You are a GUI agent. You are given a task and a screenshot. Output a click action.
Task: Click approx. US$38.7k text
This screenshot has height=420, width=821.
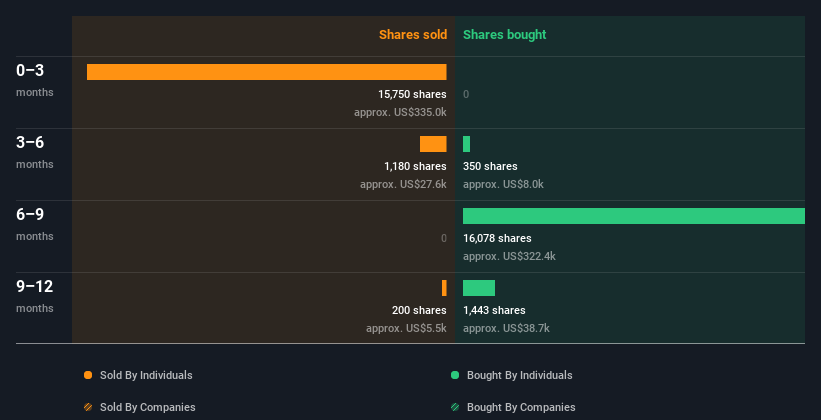pos(506,328)
